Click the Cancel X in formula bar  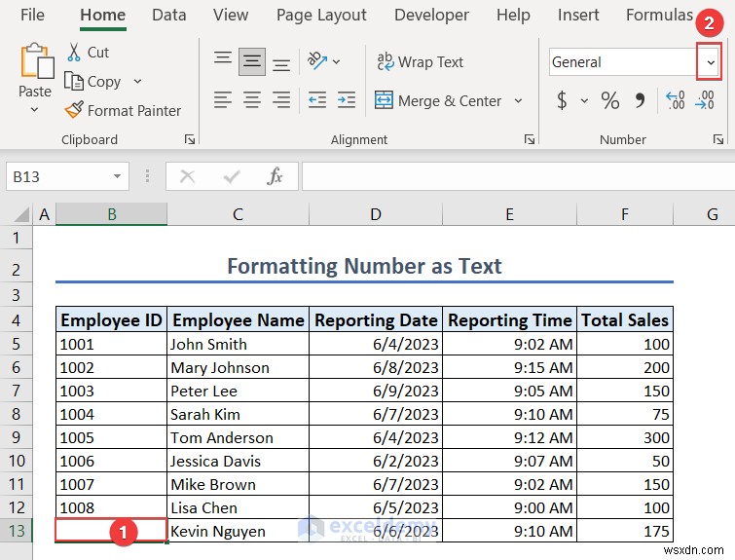pos(187,176)
